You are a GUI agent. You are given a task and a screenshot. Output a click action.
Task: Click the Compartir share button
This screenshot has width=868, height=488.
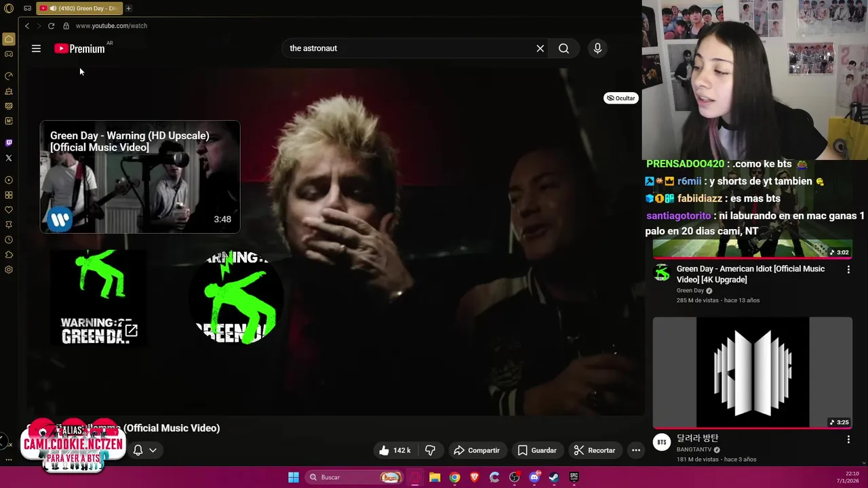[x=477, y=450]
